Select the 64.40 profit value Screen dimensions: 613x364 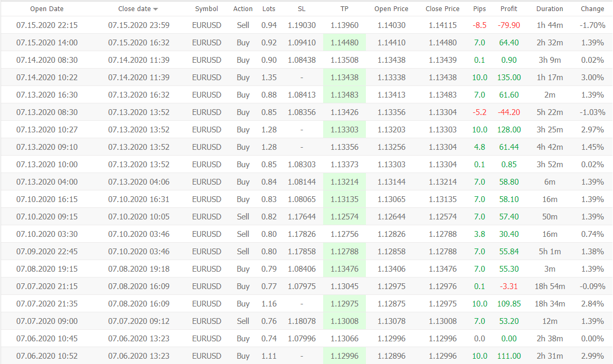pos(508,43)
